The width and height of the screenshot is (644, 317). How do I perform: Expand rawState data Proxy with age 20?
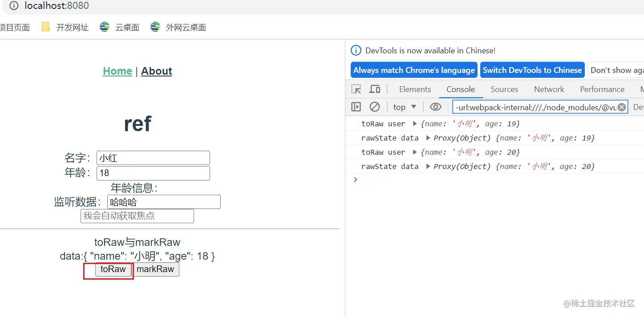pos(428,166)
